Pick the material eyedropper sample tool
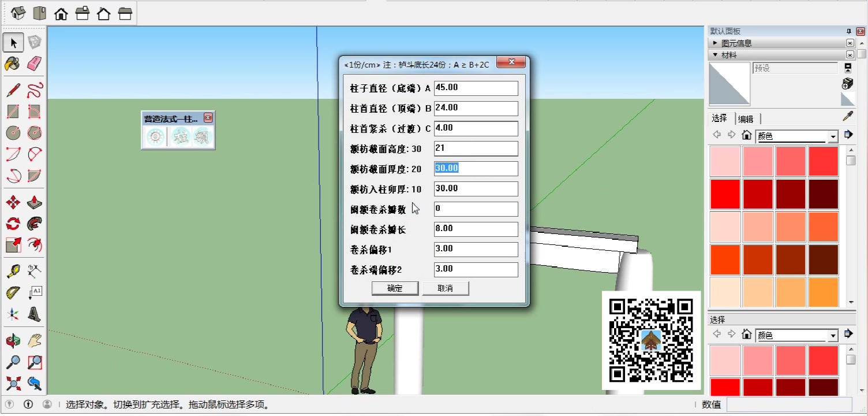Image resolution: width=868 pixels, height=416 pixels. [x=847, y=117]
